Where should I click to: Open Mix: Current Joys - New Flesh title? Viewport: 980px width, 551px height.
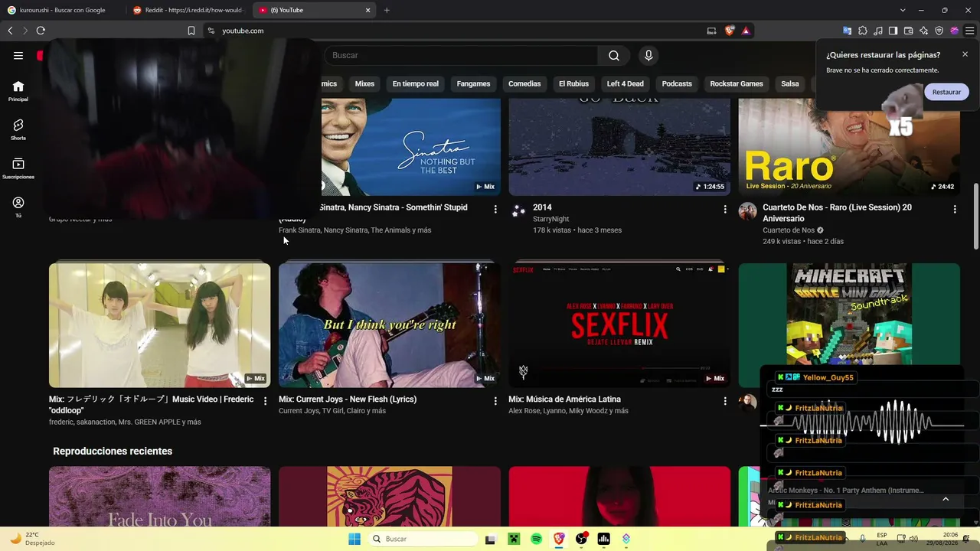[x=348, y=399]
